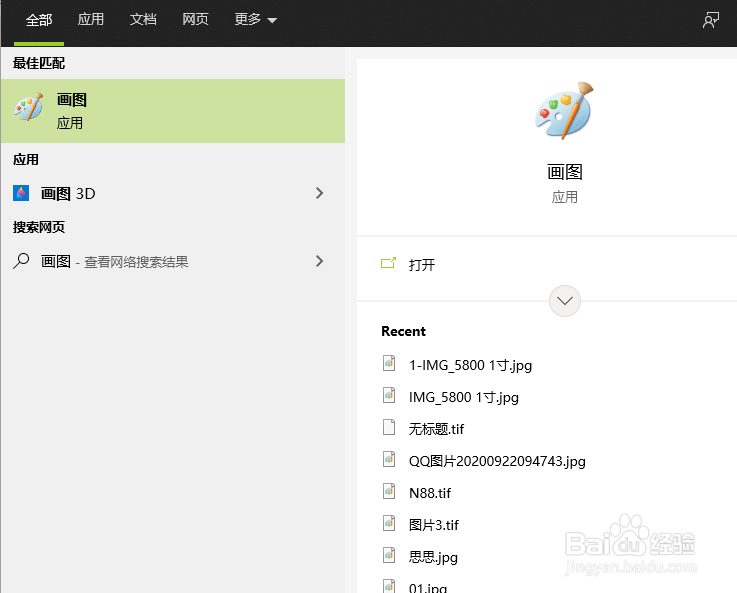Click 打开 to launch Paint
The width and height of the screenshot is (737, 593).
pyautogui.click(x=422, y=265)
